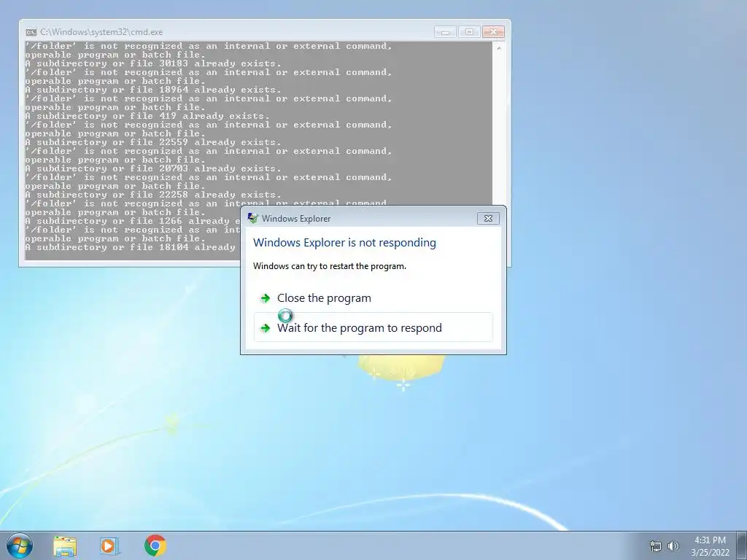Click the green arrow beside Close the program
This screenshot has width=747, height=560.
tap(266, 298)
